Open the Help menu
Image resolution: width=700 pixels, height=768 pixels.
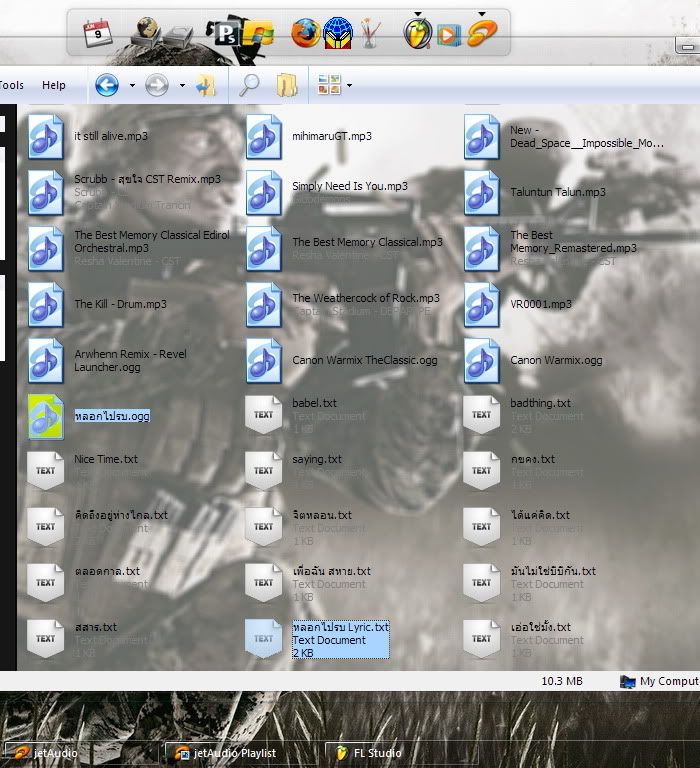53,85
